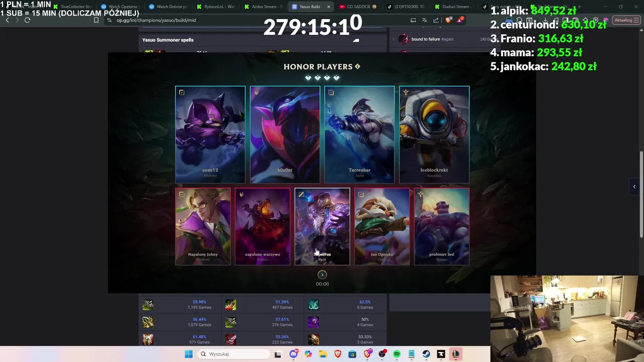Click Yasuo Summoner spells heading
Image resolution: width=644 pixels, height=362 pixels.
click(x=168, y=40)
